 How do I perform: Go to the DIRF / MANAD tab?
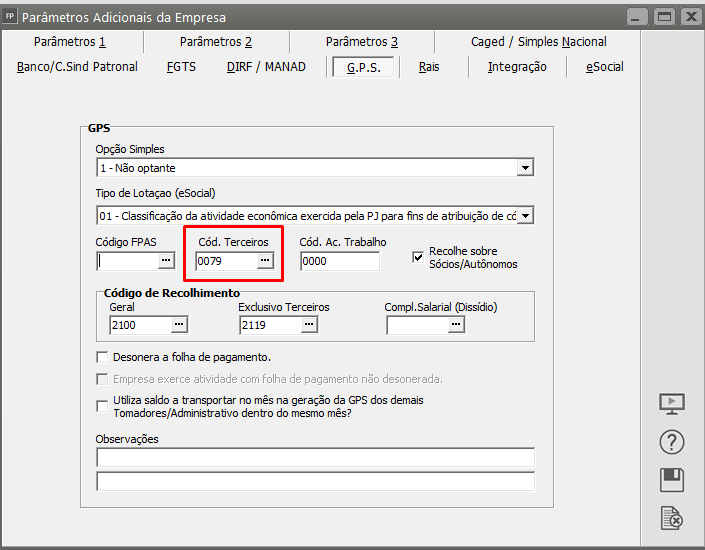click(x=265, y=67)
